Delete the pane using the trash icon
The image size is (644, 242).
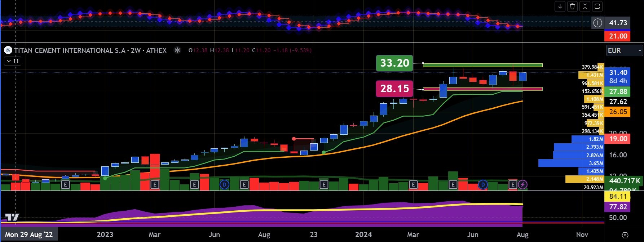pos(572,6)
